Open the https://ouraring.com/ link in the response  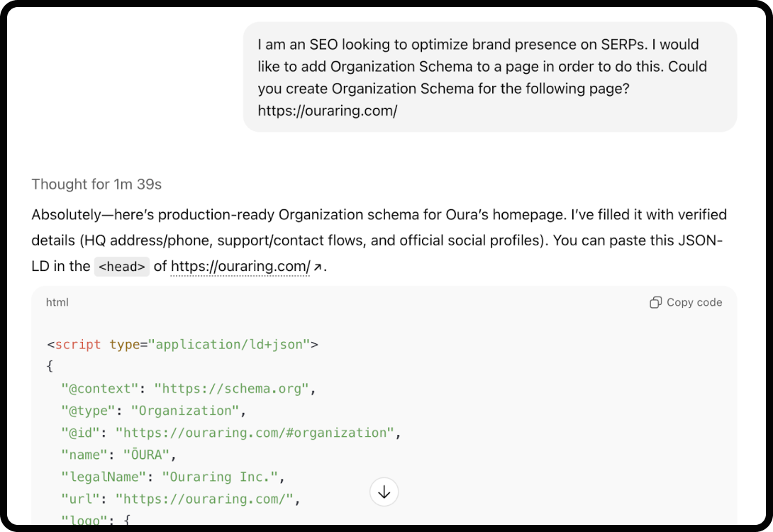pyautogui.click(x=240, y=267)
